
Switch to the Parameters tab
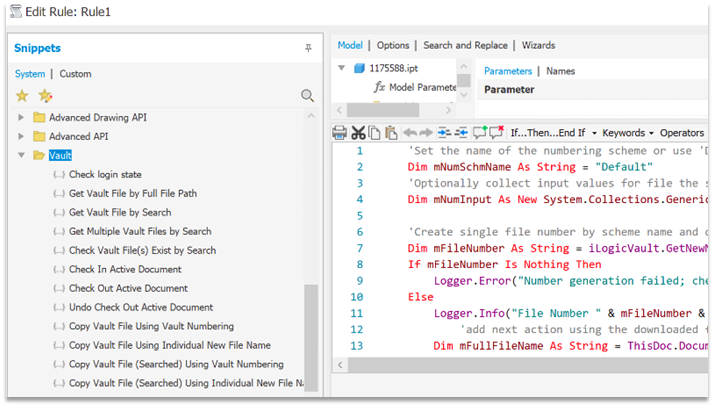pyautogui.click(x=508, y=71)
